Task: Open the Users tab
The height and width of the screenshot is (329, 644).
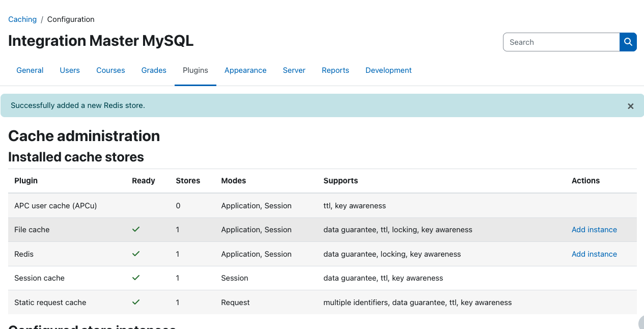Action: click(x=70, y=70)
